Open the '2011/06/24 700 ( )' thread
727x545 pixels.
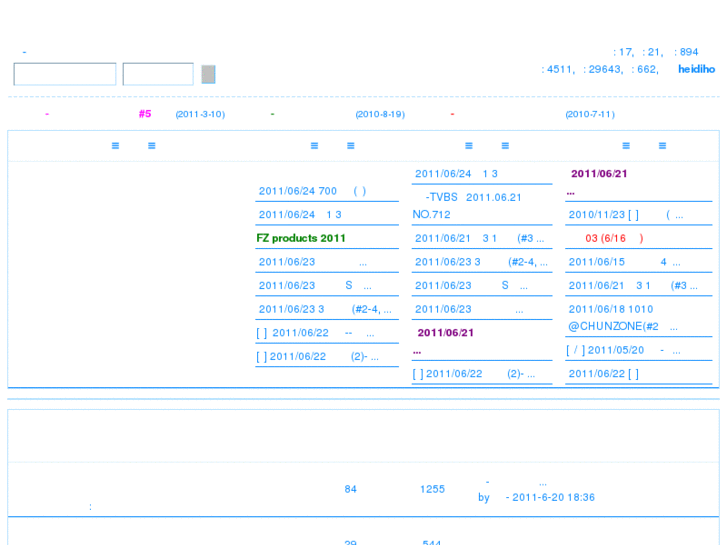coord(312,191)
